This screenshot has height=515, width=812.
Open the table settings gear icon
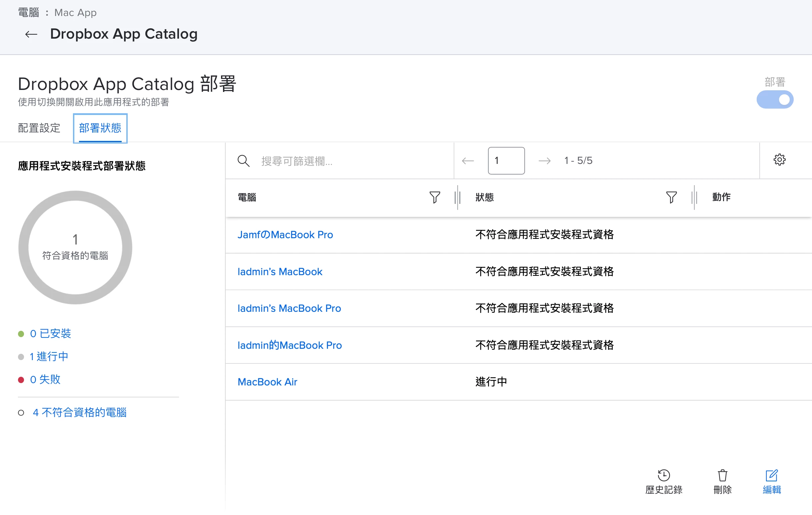click(779, 160)
